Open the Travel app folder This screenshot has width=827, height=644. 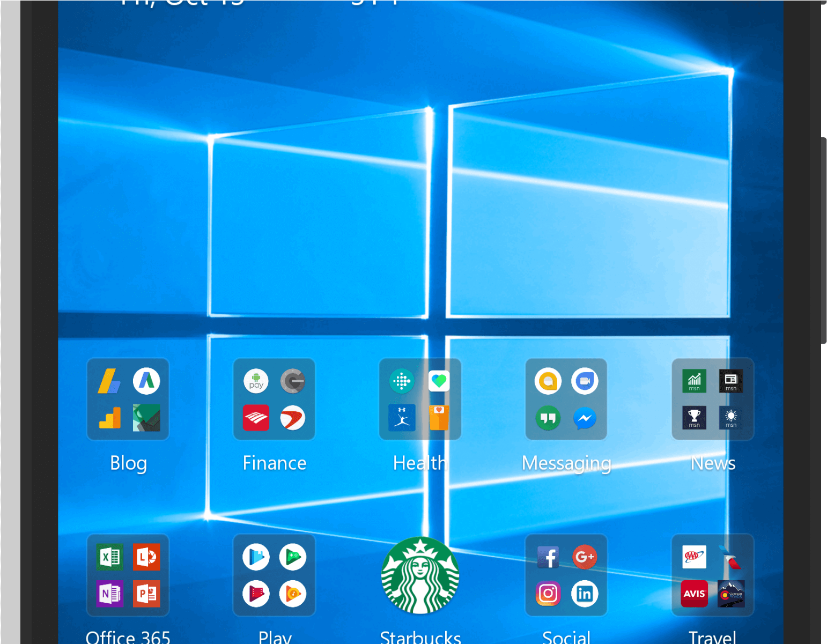(x=712, y=575)
